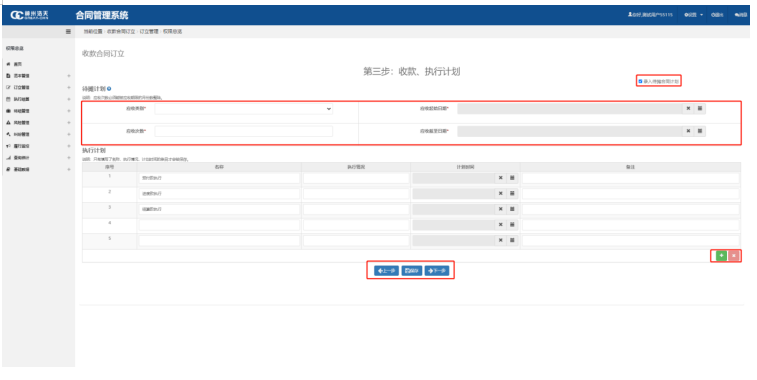Viewport: 757px width, 380px height.
Task: Open the user profile 测试用户55115
Action: coord(650,15)
